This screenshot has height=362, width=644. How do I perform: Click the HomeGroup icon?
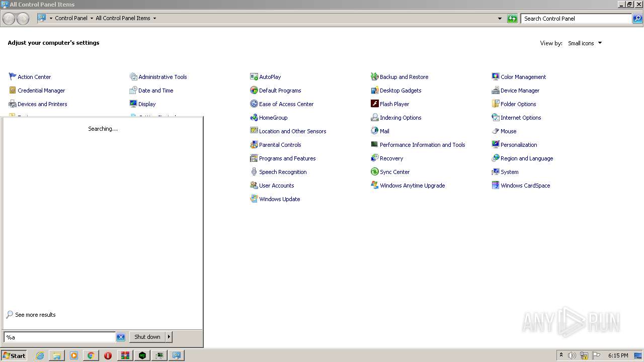[x=254, y=118]
